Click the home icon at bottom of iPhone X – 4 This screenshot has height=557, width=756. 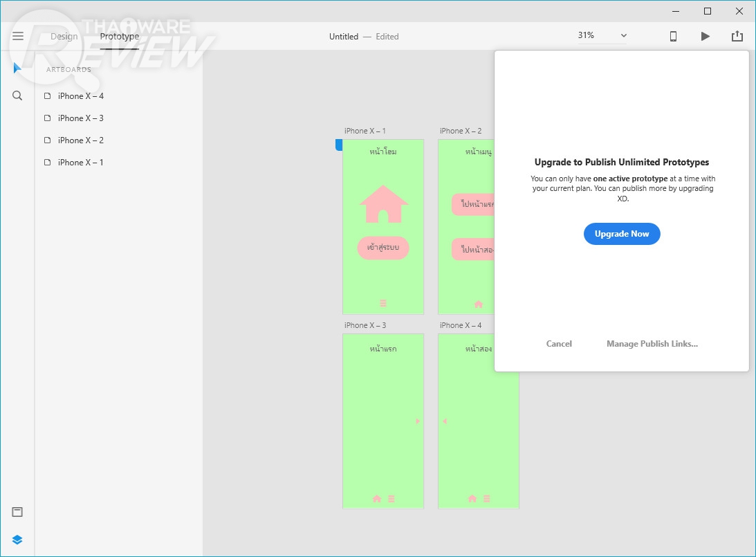pos(472,499)
